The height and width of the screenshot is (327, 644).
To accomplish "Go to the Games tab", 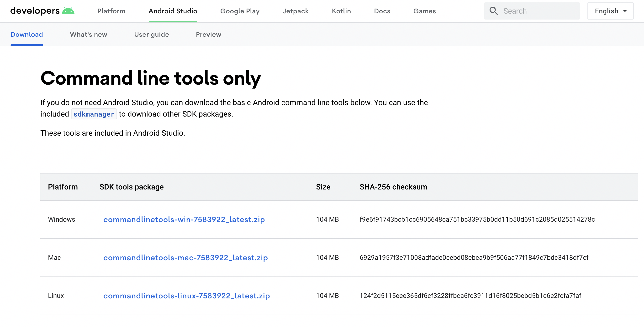I will [424, 11].
